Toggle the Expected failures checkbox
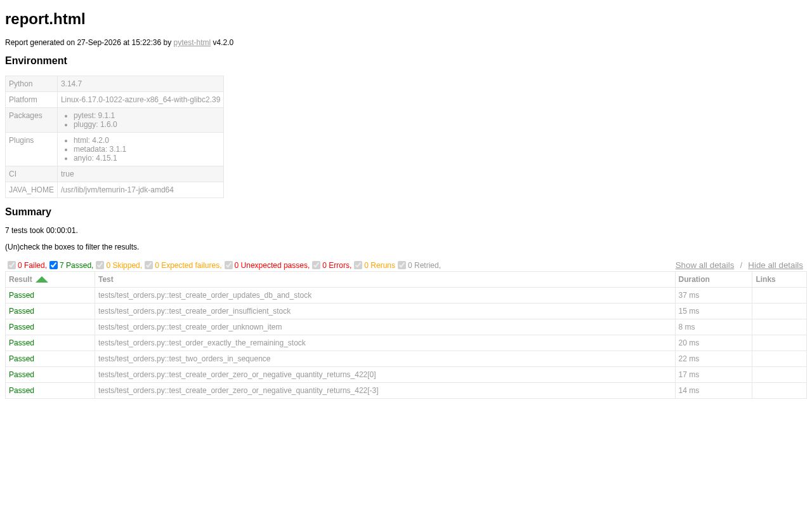 [148, 265]
